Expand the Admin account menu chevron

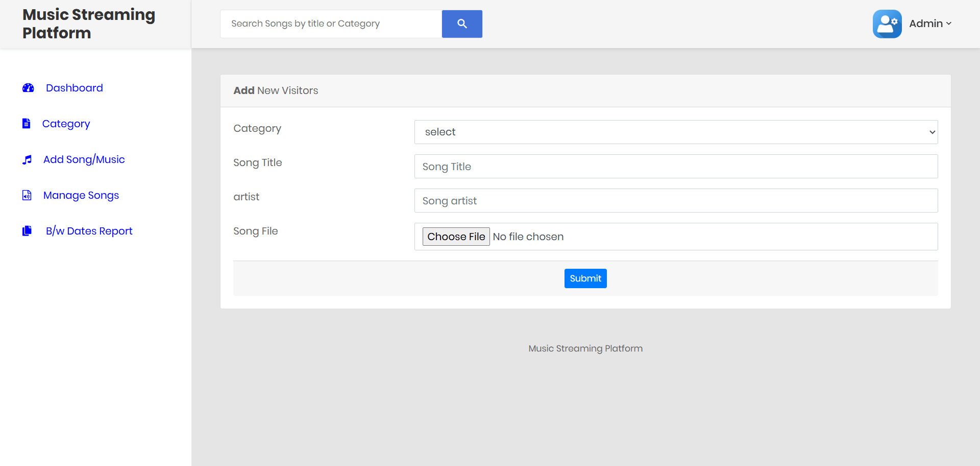point(949,24)
